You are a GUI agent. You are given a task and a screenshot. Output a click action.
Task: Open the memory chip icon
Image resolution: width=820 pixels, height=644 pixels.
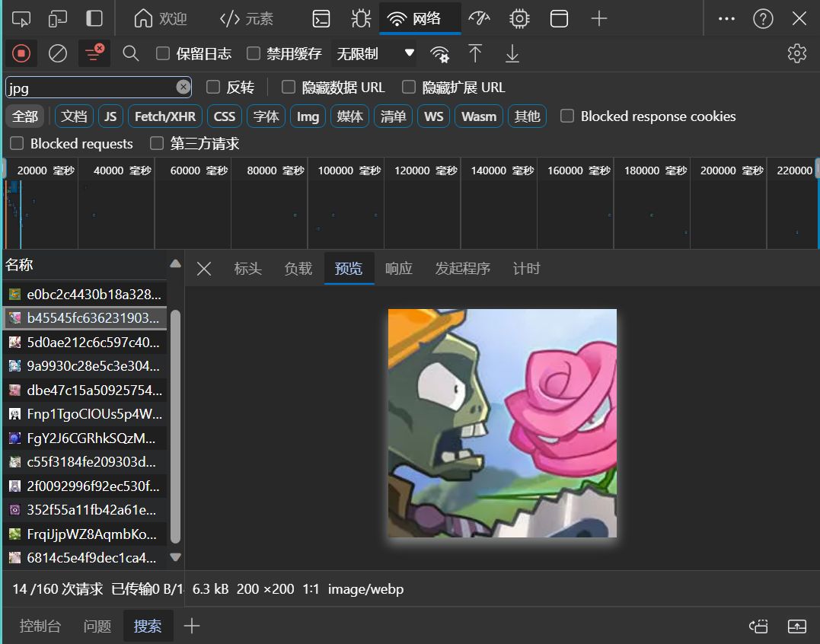pyautogui.click(x=519, y=19)
